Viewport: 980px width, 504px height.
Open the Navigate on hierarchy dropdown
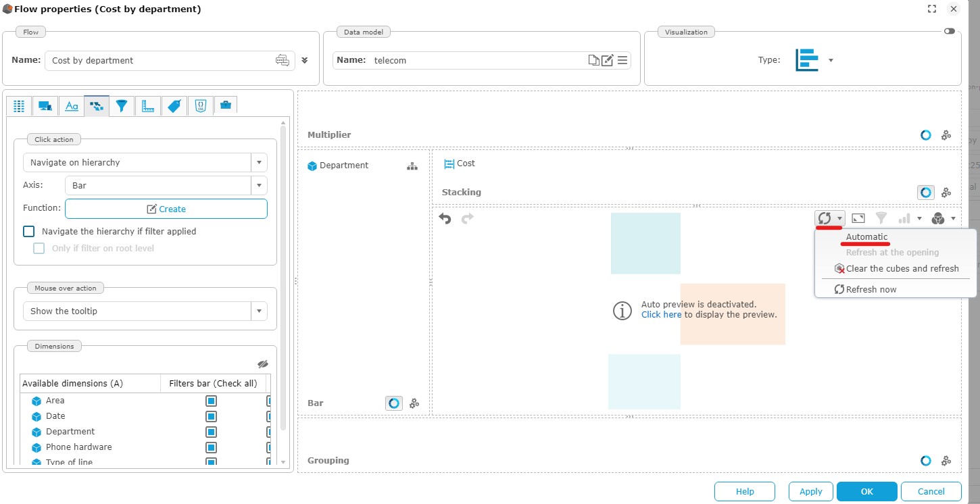point(260,163)
